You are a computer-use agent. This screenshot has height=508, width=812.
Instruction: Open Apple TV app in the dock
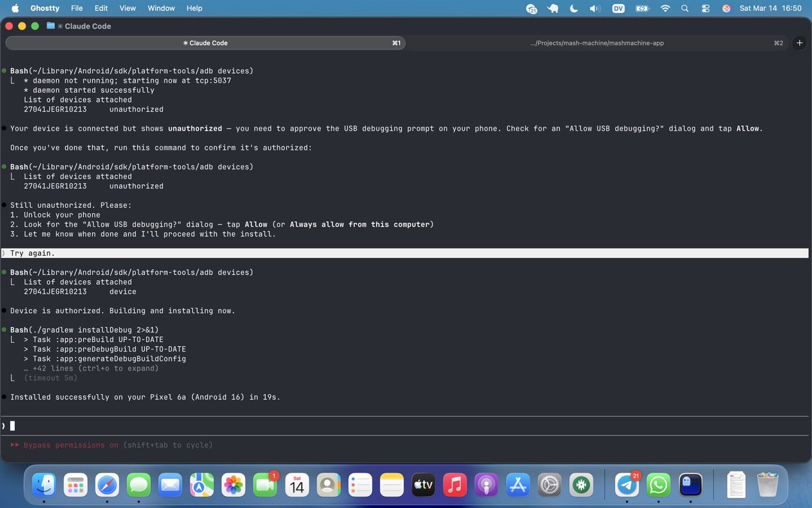point(424,484)
